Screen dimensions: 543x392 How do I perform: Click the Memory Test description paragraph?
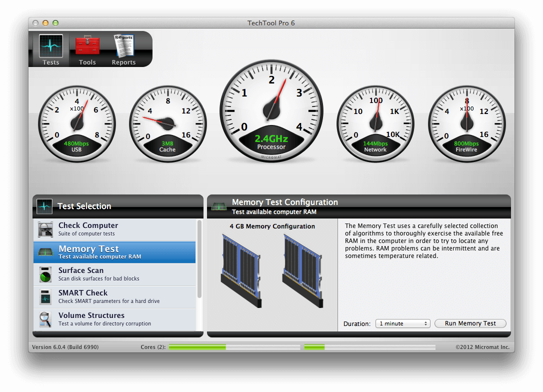(x=424, y=240)
